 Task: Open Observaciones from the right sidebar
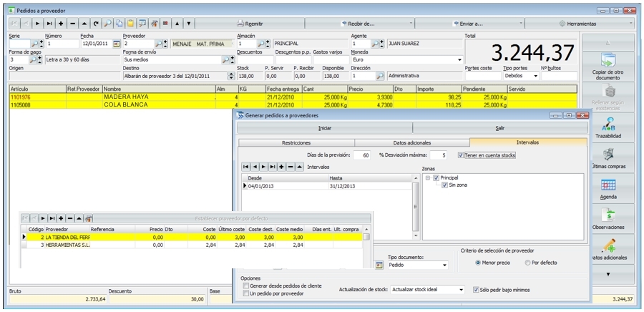(x=608, y=219)
